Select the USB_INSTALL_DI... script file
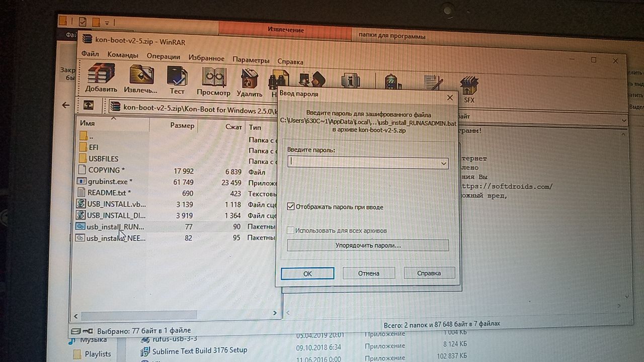This screenshot has width=644, height=362. click(x=110, y=215)
